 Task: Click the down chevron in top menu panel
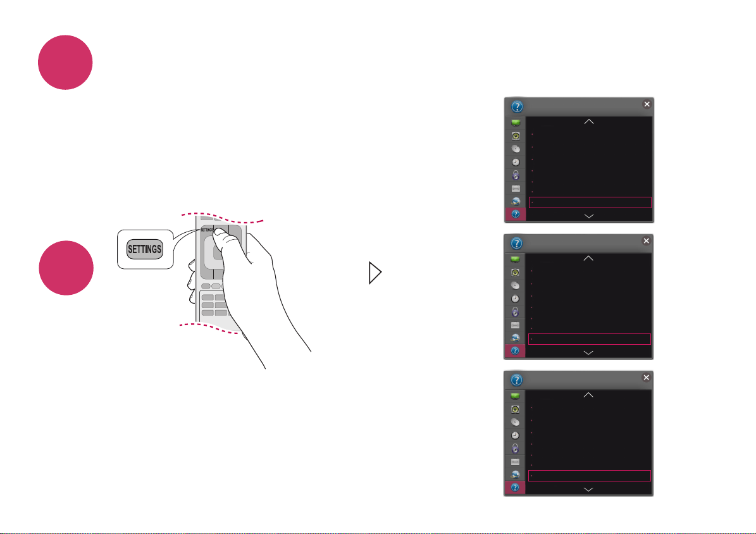coord(589,216)
